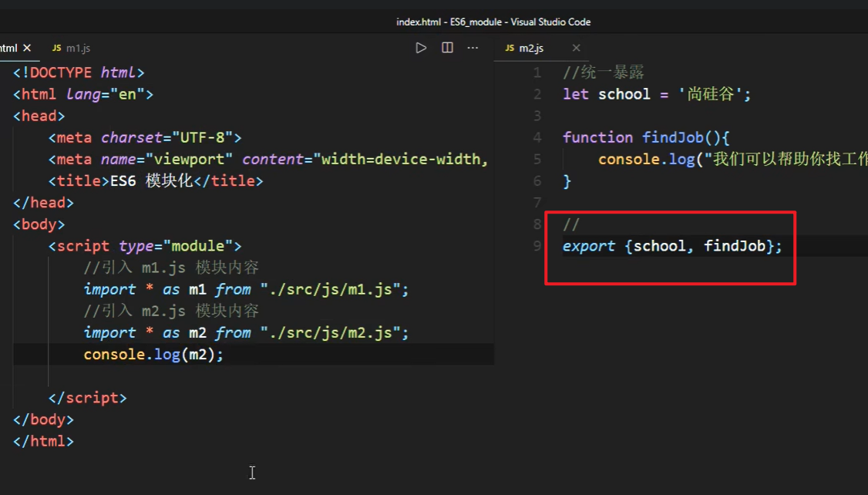Click the window title bar text
This screenshot has width=868, height=495.
pyautogui.click(x=493, y=22)
